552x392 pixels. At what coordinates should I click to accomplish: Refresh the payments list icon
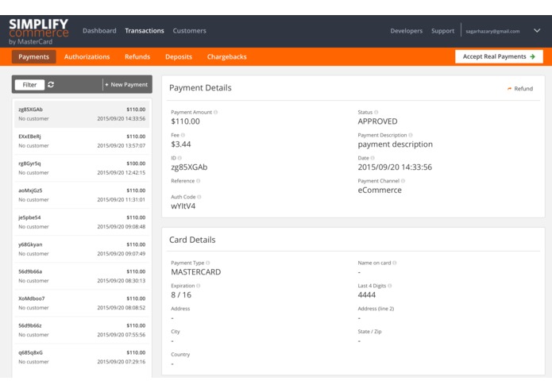pyautogui.click(x=51, y=85)
